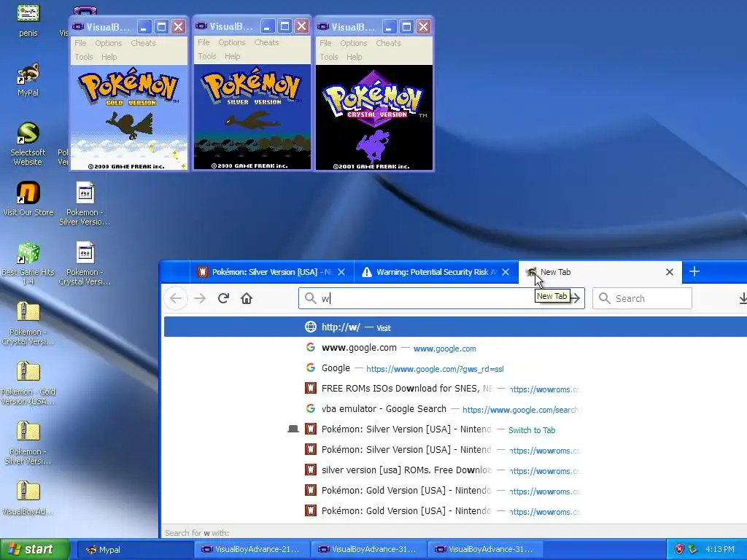Viewport: 747px width, 560px height.
Task: Open Help menu in Pokemon Gold window
Action: click(109, 57)
